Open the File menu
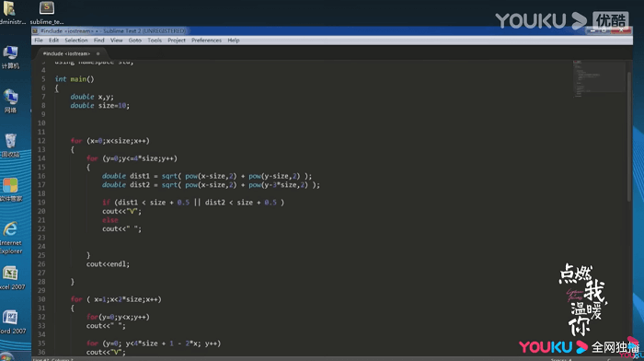Screen dimensions: 644x361 (x=39, y=41)
